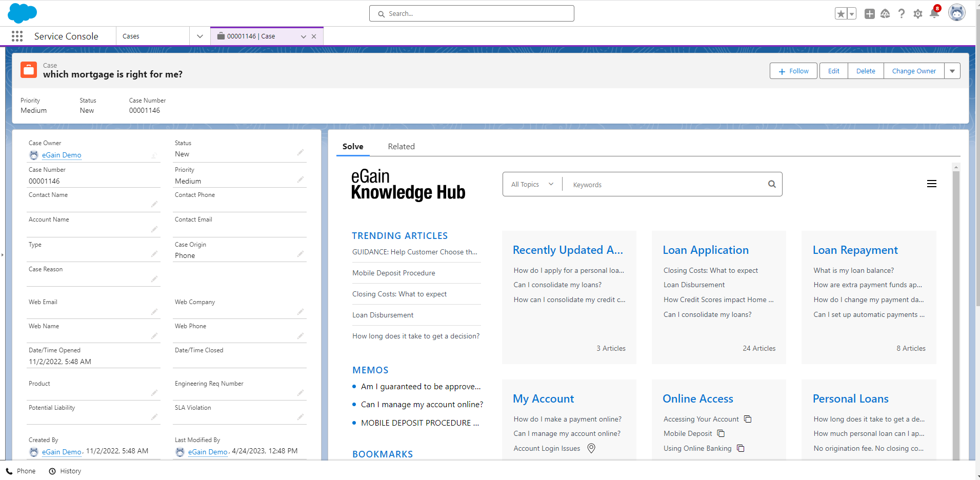Open the softphone with the Phone icon
980x480 pixels.
tap(21, 471)
